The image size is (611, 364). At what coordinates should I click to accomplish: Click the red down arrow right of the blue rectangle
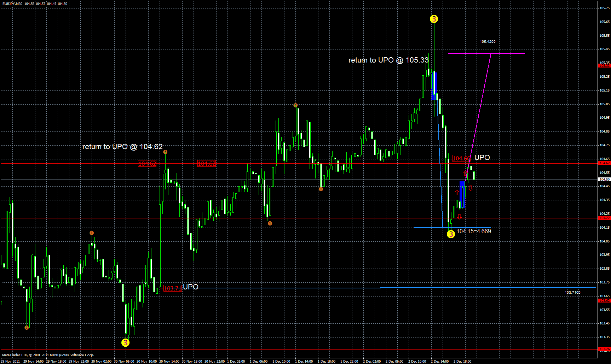pos(471,188)
